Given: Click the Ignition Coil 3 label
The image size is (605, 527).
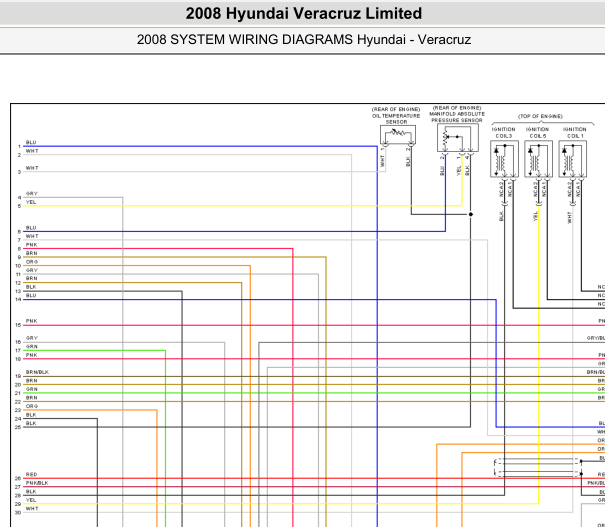Looking at the screenshot, I should 504,133.
